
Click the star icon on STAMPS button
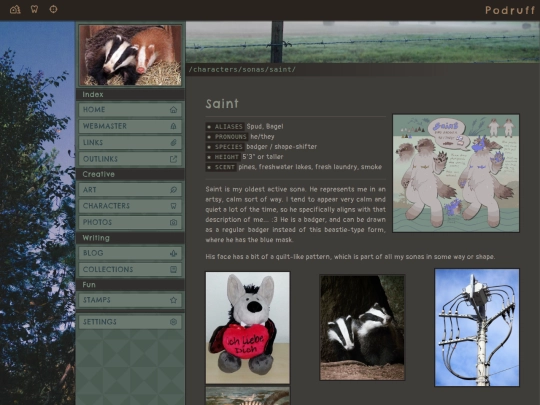tap(173, 300)
